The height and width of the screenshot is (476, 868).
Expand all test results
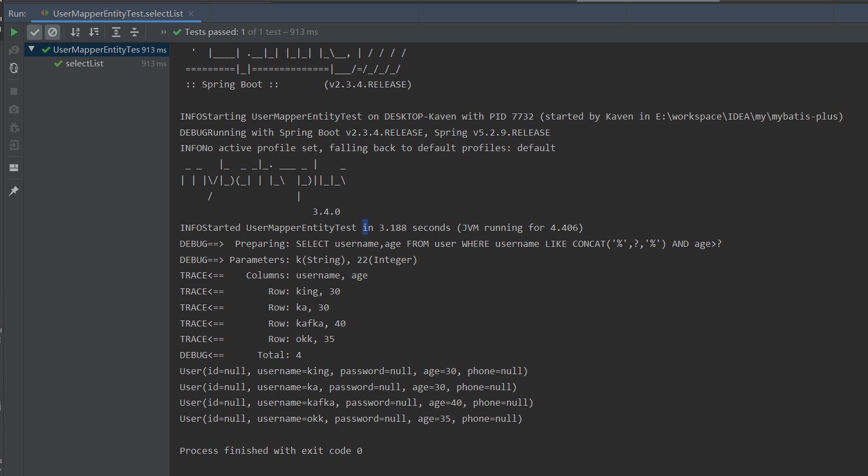point(116,32)
